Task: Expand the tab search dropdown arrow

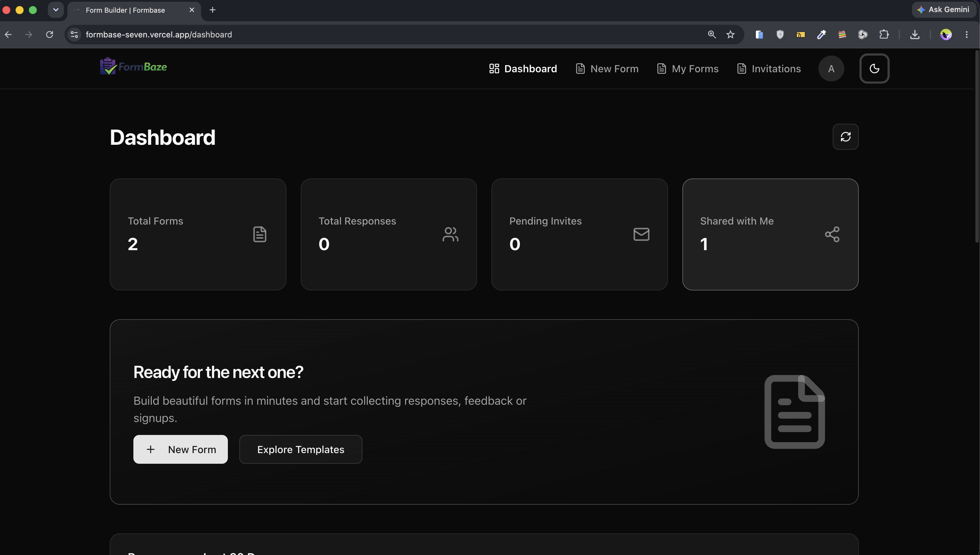Action: [x=56, y=10]
